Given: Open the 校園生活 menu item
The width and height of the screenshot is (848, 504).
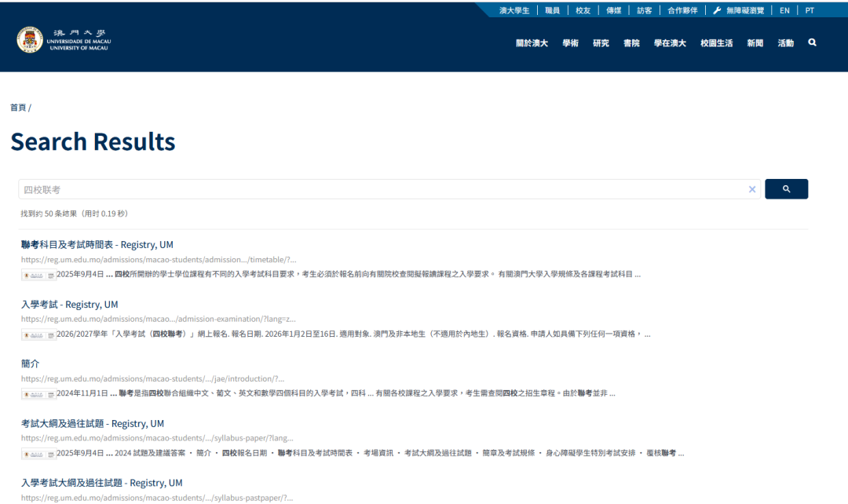Looking at the screenshot, I should point(716,43).
